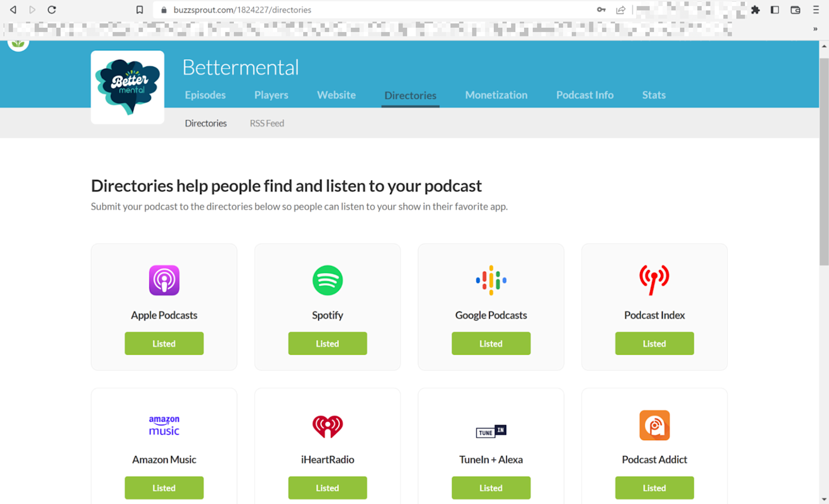The image size is (829, 504).
Task: Click the Podcast Addict logo icon
Action: point(654,425)
